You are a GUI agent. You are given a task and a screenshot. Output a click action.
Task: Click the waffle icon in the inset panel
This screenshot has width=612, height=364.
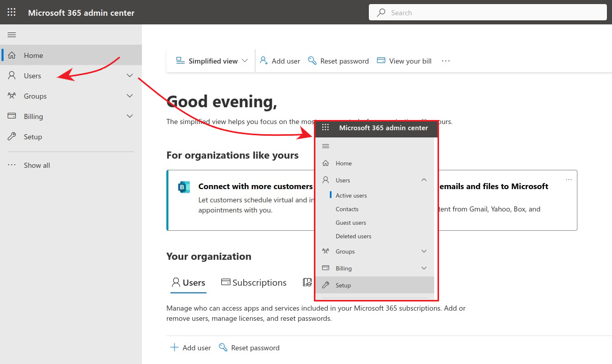coord(326,128)
